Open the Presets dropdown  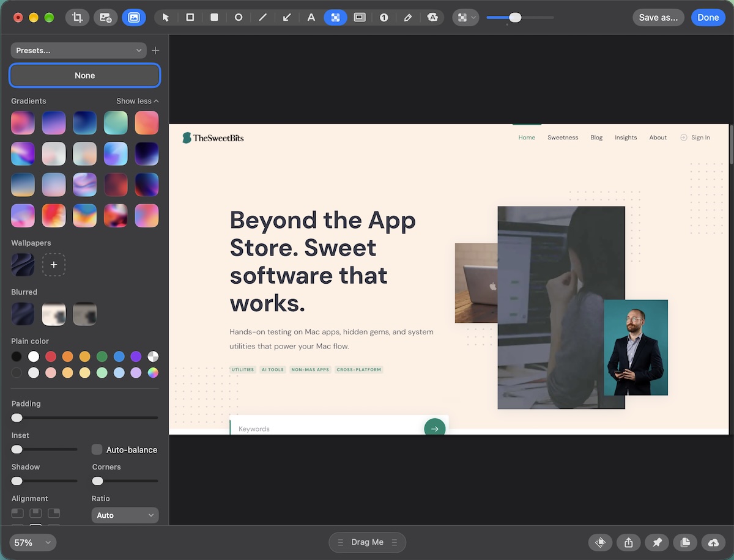79,51
